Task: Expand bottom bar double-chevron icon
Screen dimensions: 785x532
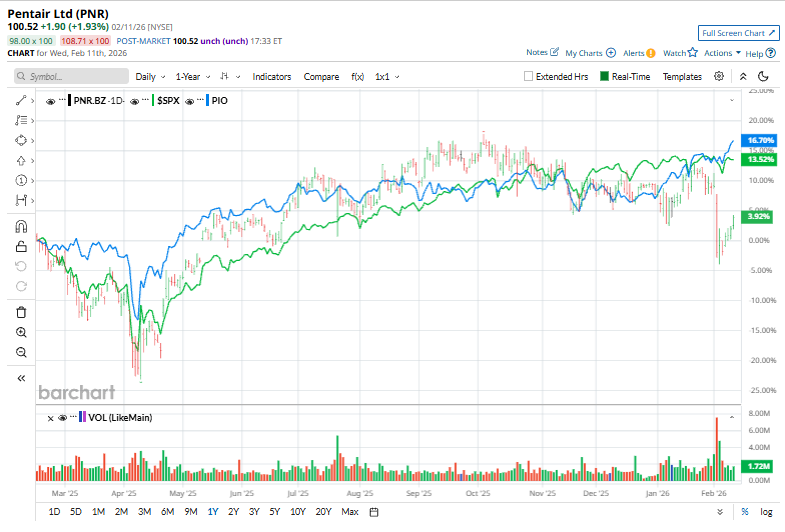Action: coord(720,512)
